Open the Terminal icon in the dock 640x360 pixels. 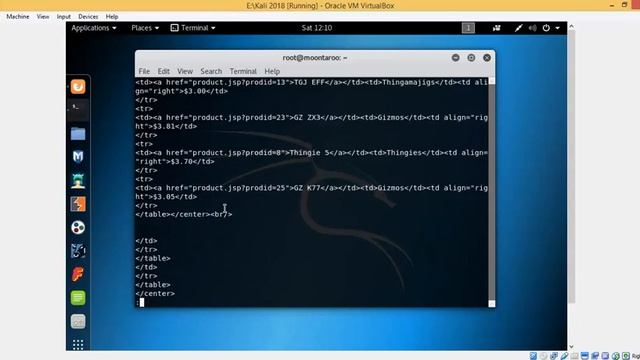[x=78, y=110]
